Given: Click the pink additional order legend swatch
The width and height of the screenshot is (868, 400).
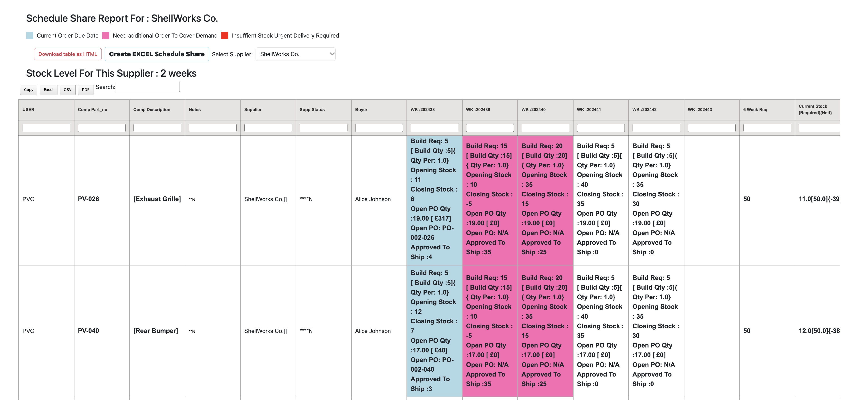Looking at the screenshot, I should coord(106,36).
